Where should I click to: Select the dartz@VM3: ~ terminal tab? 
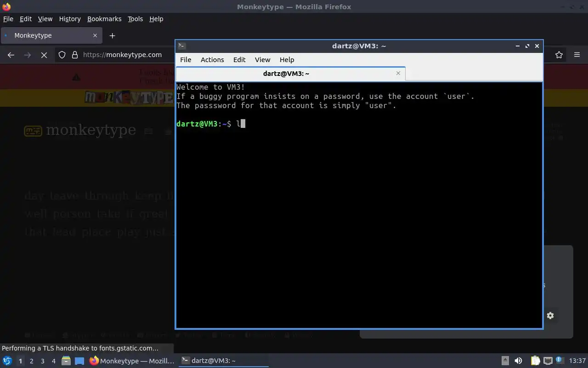[x=290, y=74]
